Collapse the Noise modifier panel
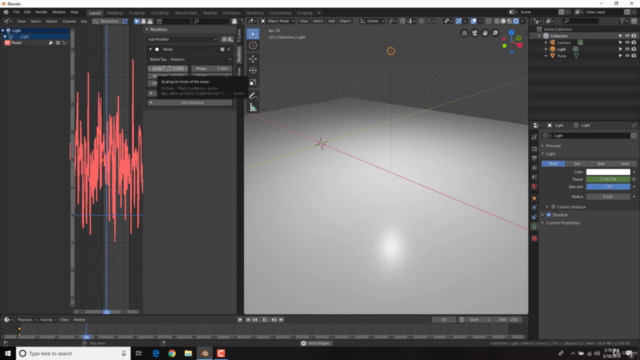This screenshot has width=640, height=360. [x=151, y=49]
